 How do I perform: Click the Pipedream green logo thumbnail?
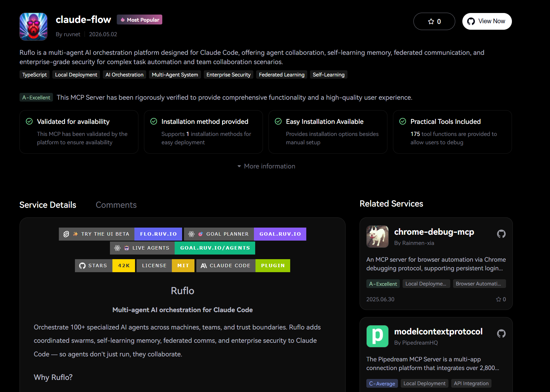pos(378,336)
